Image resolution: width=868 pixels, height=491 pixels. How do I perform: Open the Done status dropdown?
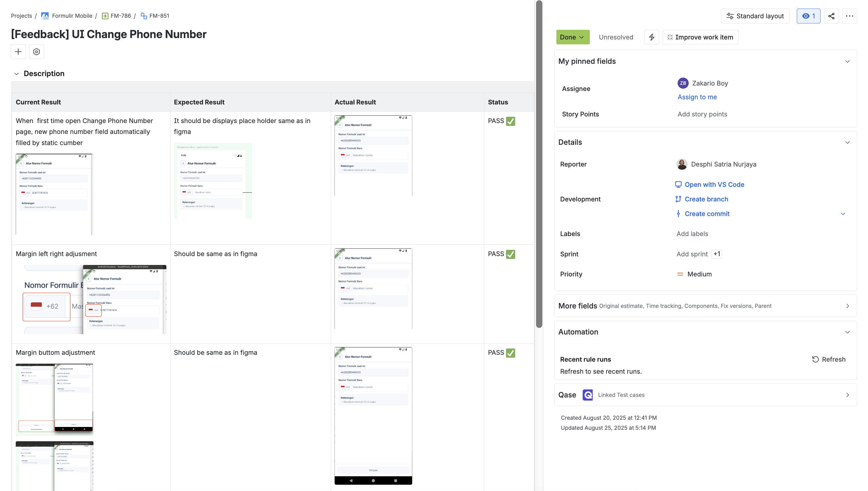point(573,37)
